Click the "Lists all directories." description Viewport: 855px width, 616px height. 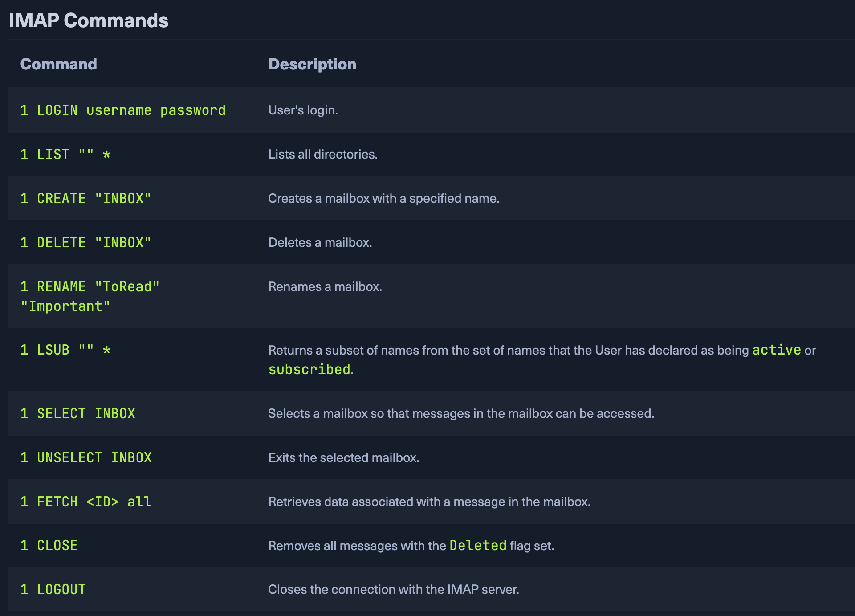[x=323, y=154]
